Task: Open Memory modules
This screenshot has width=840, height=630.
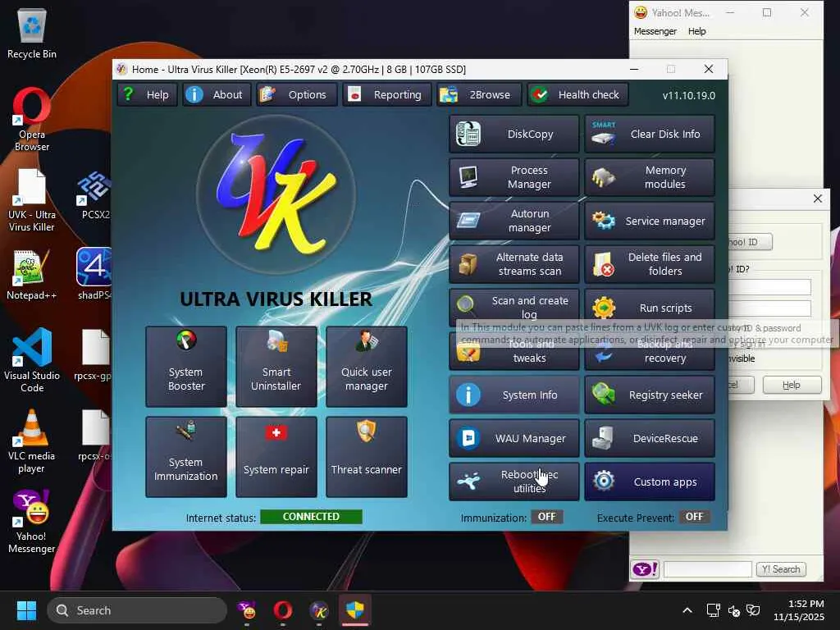Action: click(650, 177)
